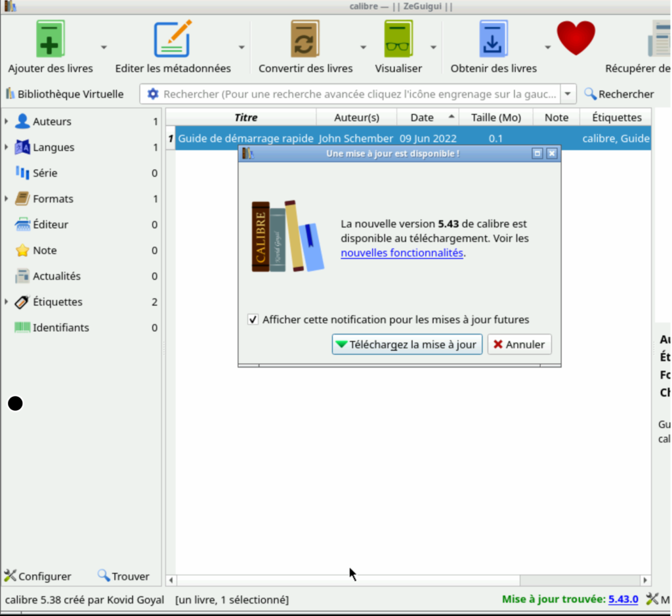The image size is (672, 616).
Task: Click the calibre, Guide tags cell
Action: point(616,138)
